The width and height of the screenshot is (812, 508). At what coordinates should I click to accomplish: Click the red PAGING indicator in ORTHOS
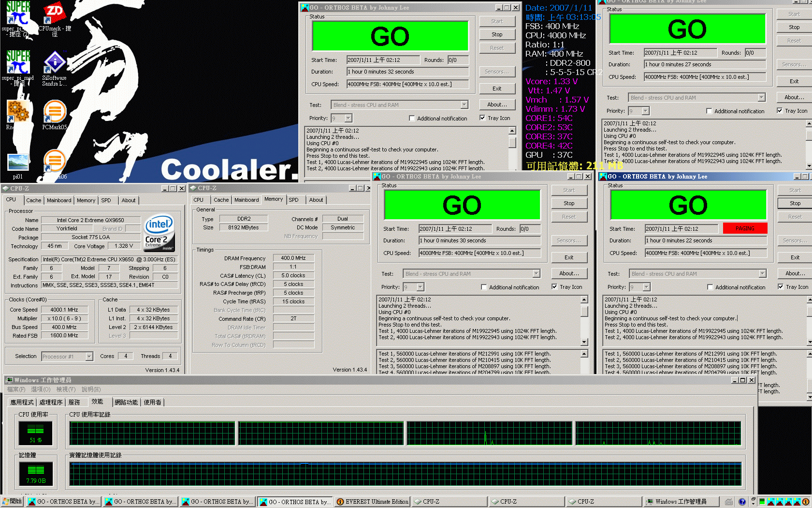[x=745, y=228]
